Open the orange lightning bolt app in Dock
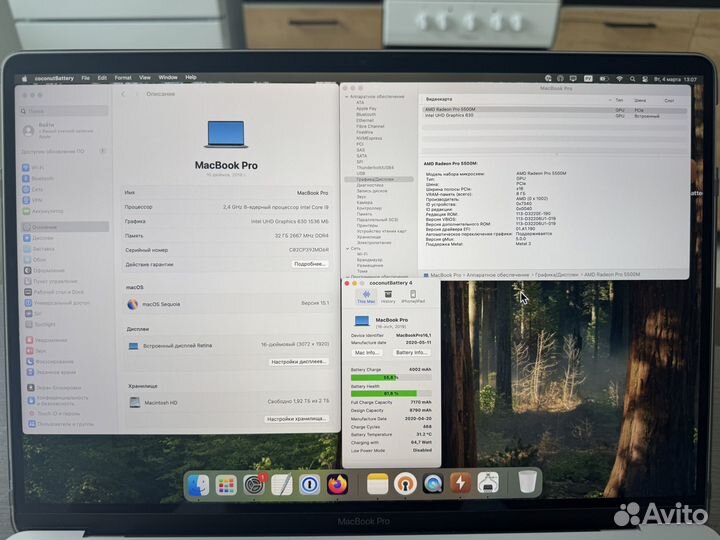Image resolution: width=720 pixels, height=540 pixels. 460,483
